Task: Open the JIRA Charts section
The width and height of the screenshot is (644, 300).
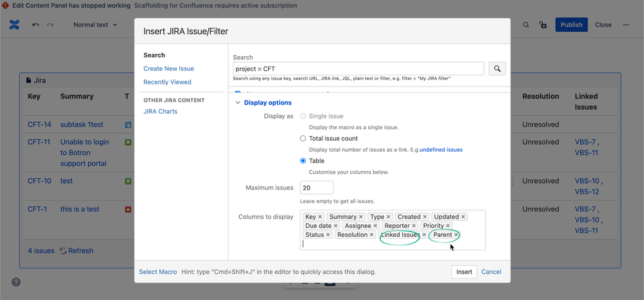Action: click(x=160, y=112)
